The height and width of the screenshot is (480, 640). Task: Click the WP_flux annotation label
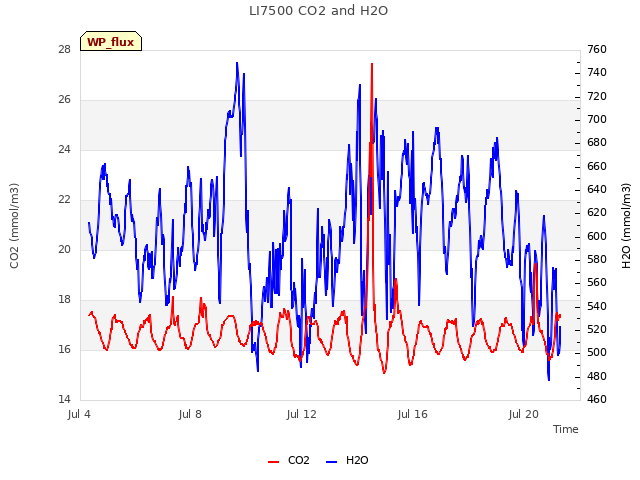pos(111,41)
